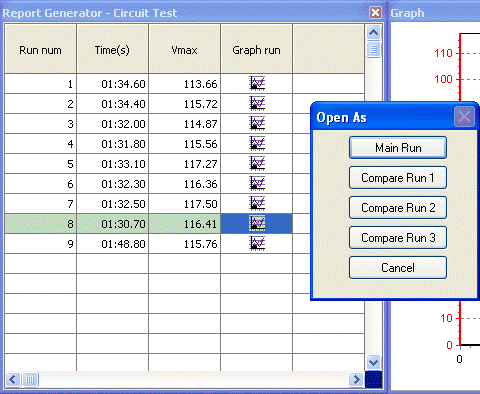Select time cell 01:31.80

click(112, 144)
